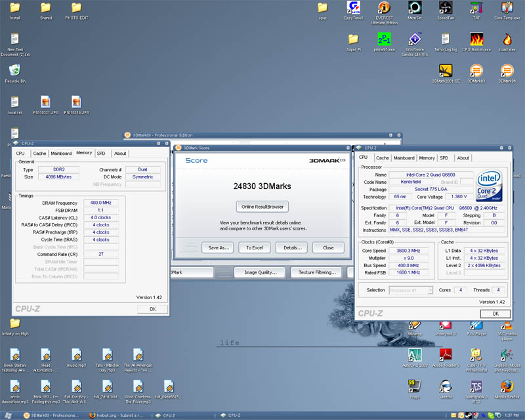Screen dimensions: 525x420
Task: Switch to 3DMark03 Professional taskbar item
Action: pos(51,415)
